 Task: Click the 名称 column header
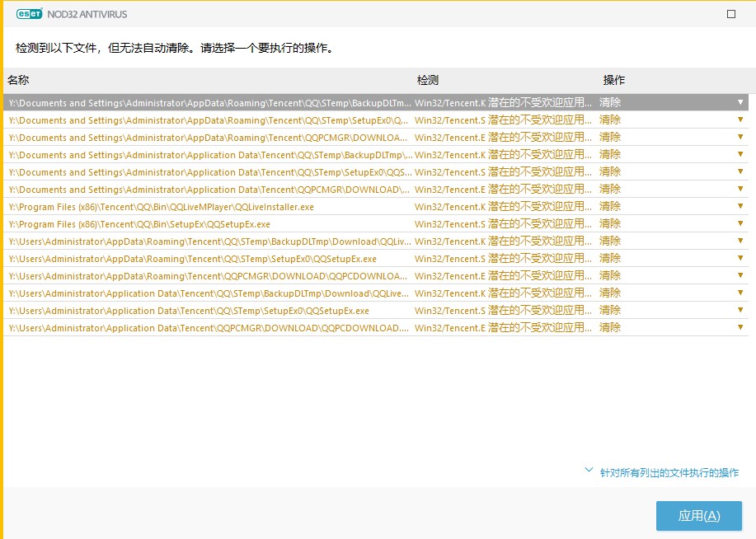[x=18, y=80]
